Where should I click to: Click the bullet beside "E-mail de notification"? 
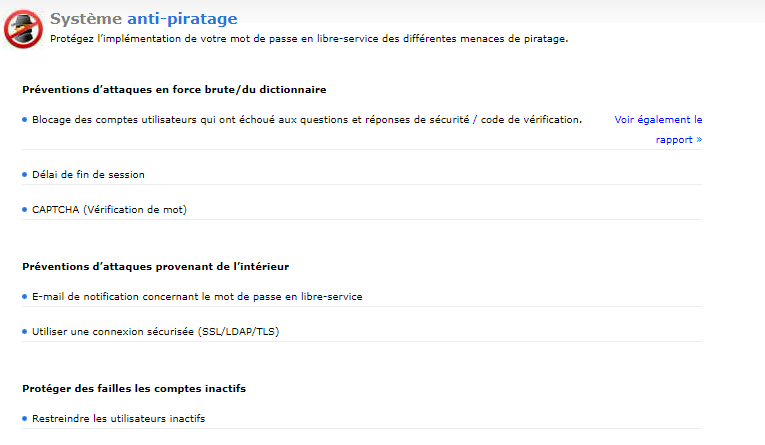(x=24, y=296)
